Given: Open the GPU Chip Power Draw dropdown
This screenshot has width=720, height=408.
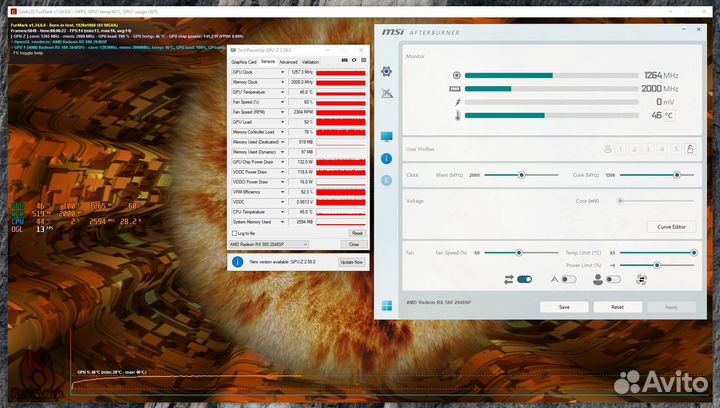Looking at the screenshot, I should [282, 162].
